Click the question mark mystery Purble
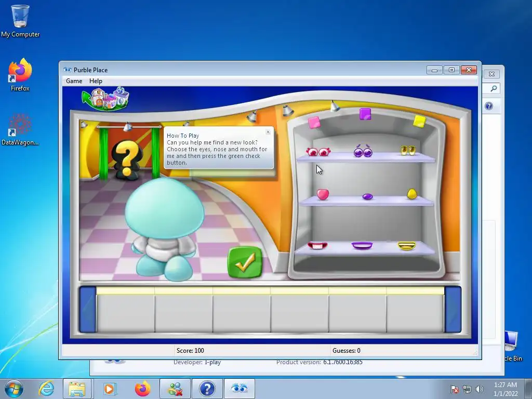 pos(127,159)
